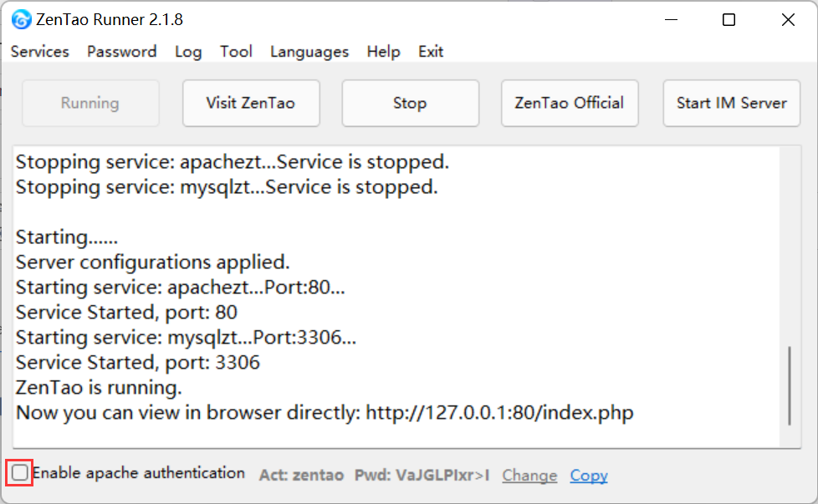Open the Tool menu
Screen dimensions: 818x504
coord(236,52)
